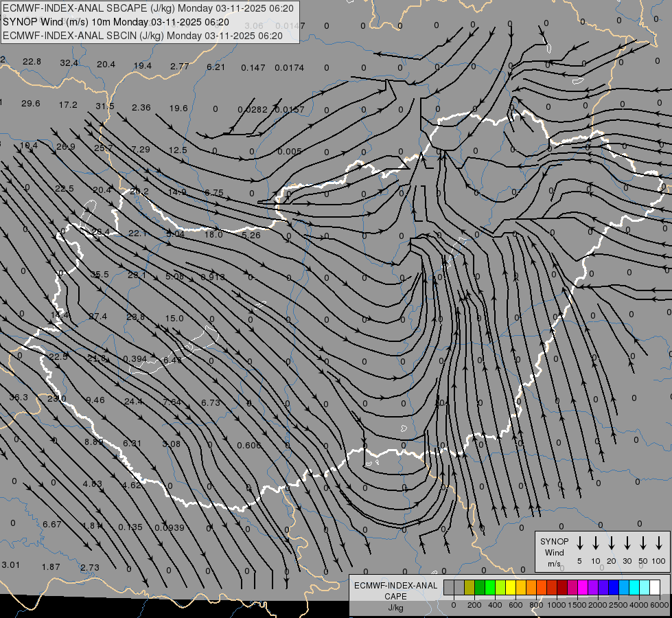
Task: Click the 1500 tick label on color scale
Action: point(577,605)
